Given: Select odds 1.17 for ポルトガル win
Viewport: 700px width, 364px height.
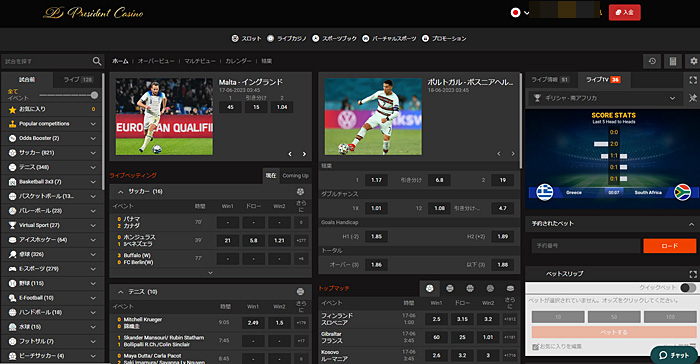Looking at the screenshot, I should coord(376,180).
